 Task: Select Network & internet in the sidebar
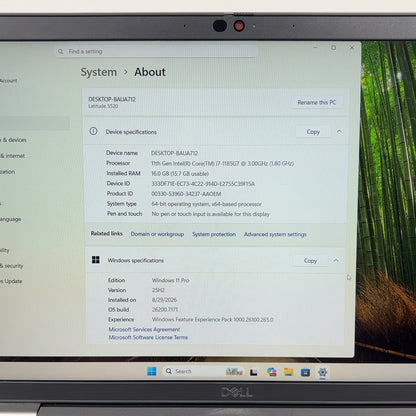13,156
